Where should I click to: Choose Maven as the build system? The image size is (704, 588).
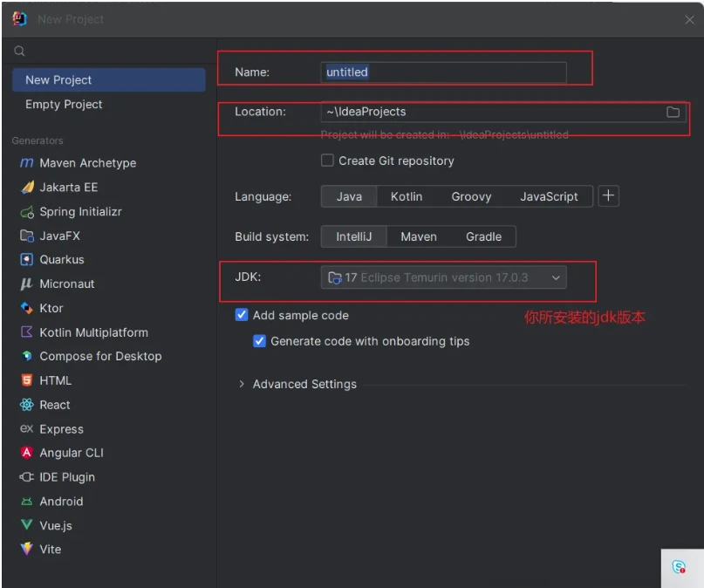click(x=418, y=236)
